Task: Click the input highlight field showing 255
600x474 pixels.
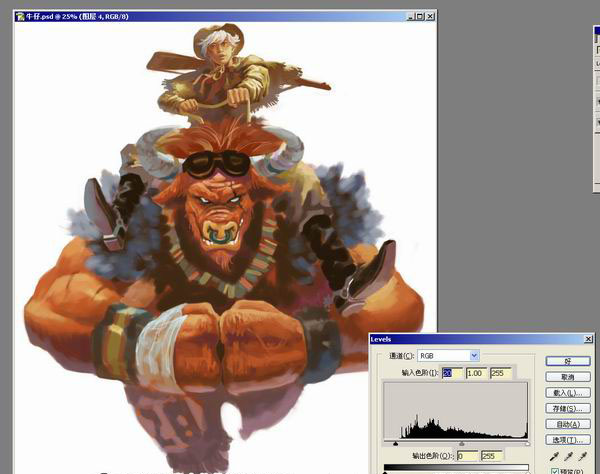Action: coord(501,373)
